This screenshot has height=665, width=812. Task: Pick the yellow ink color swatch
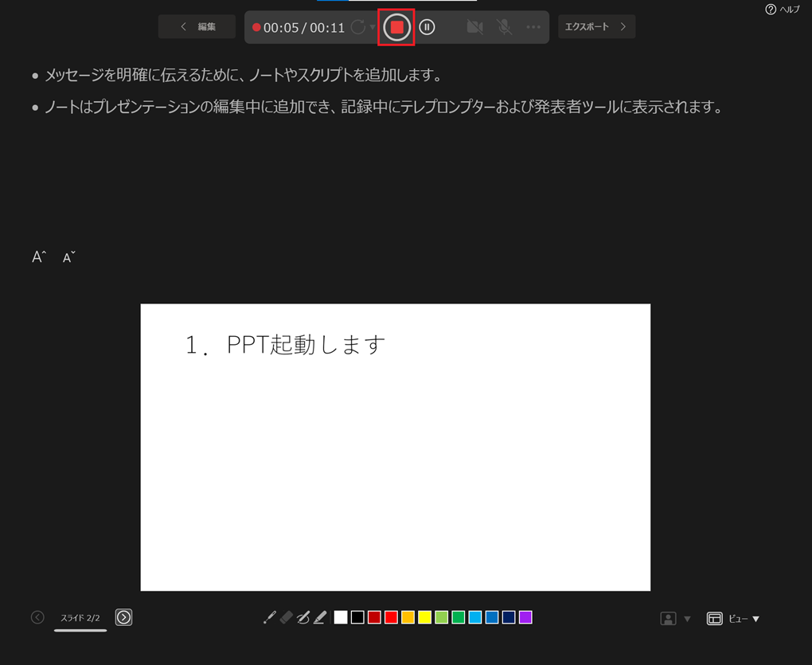tap(424, 617)
